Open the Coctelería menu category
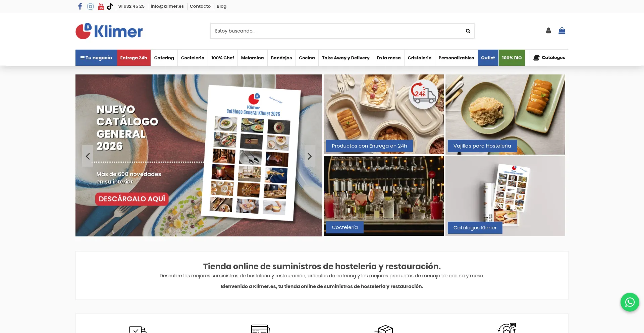644x333 pixels. (193, 58)
